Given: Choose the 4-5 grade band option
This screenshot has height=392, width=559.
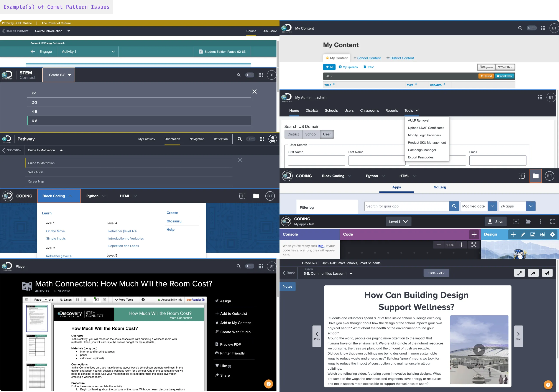Looking at the screenshot, I should click(x=139, y=112).
